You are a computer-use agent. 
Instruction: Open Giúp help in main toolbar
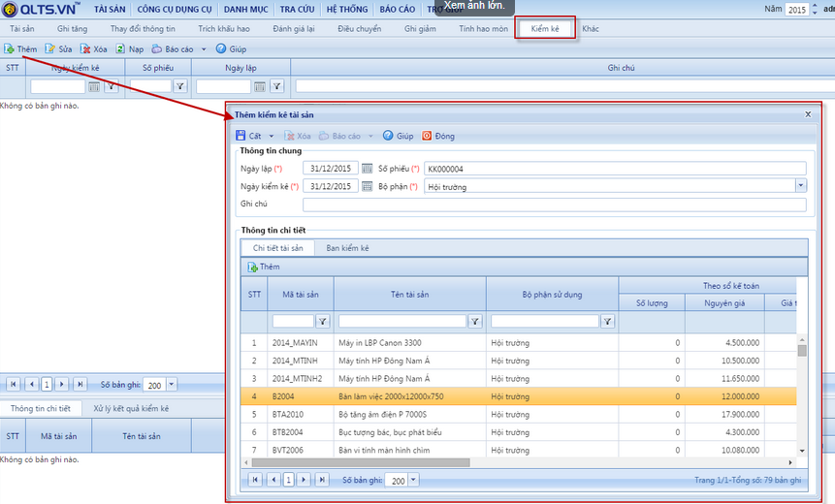point(231,49)
